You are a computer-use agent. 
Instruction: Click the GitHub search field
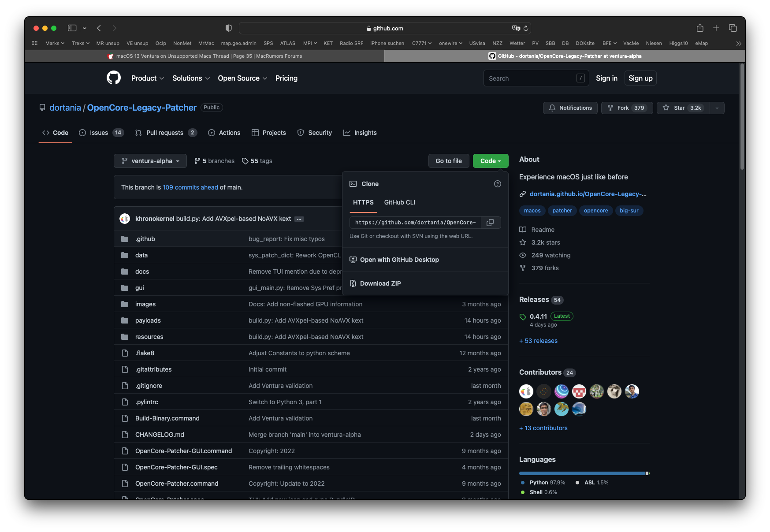pyautogui.click(x=536, y=78)
